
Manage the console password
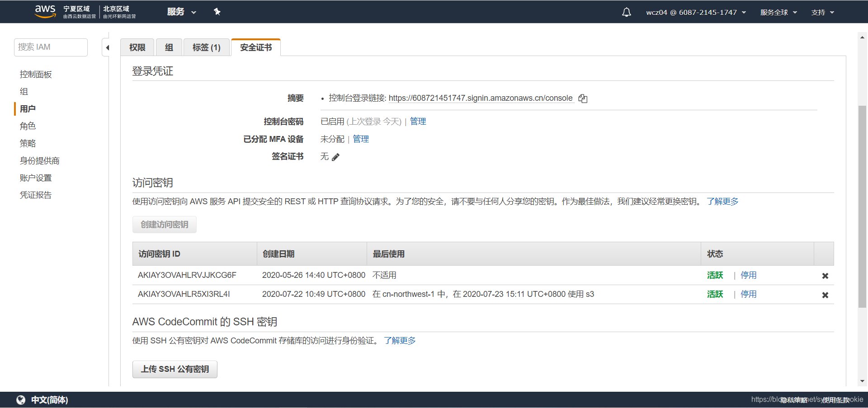pyautogui.click(x=418, y=122)
